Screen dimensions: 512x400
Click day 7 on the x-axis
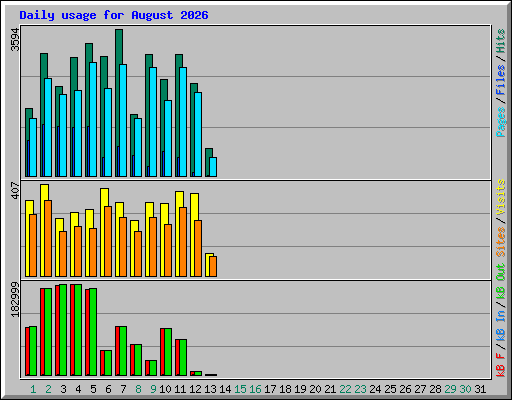pos(123,389)
